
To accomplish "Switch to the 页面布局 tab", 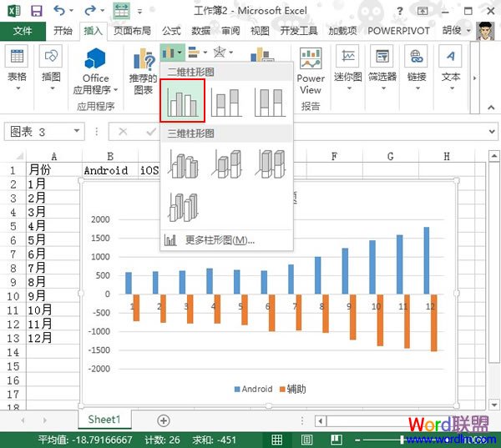I will click(132, 31).
